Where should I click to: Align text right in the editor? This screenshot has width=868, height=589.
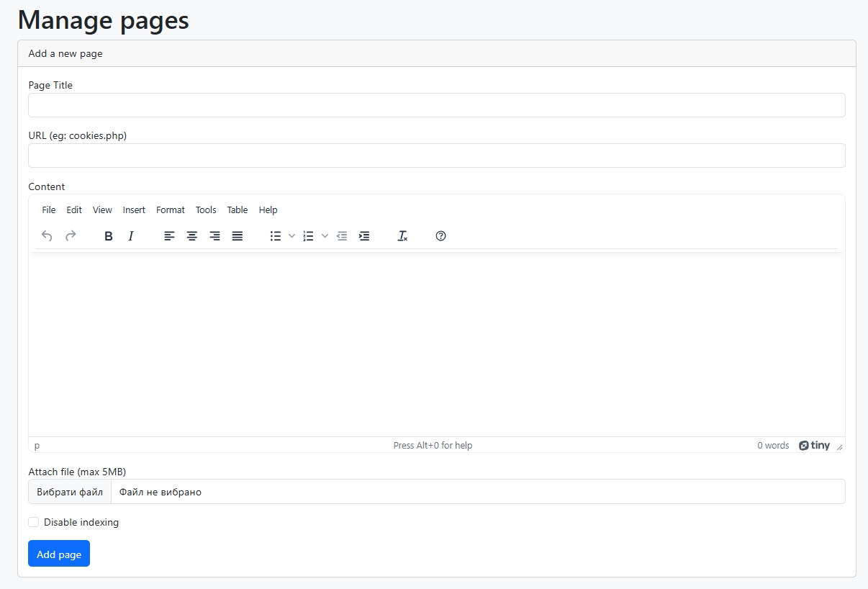[x=214, y=236]
